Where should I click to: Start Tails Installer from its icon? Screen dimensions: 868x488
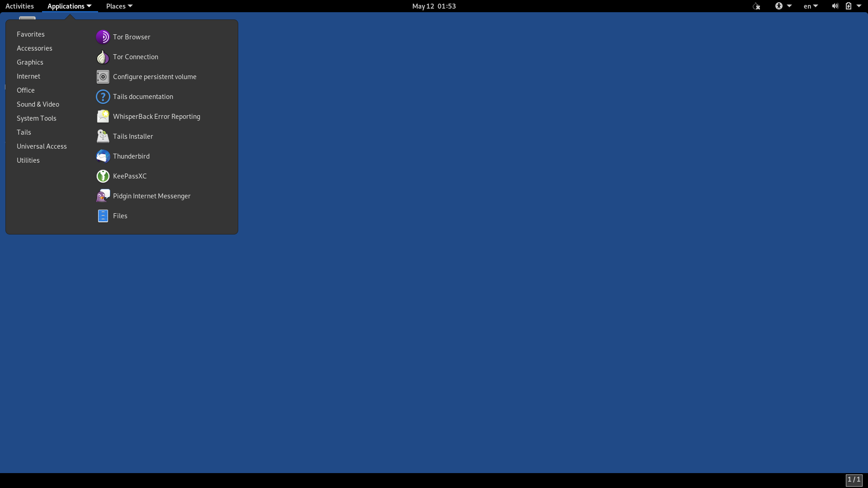tap(103, 136)
